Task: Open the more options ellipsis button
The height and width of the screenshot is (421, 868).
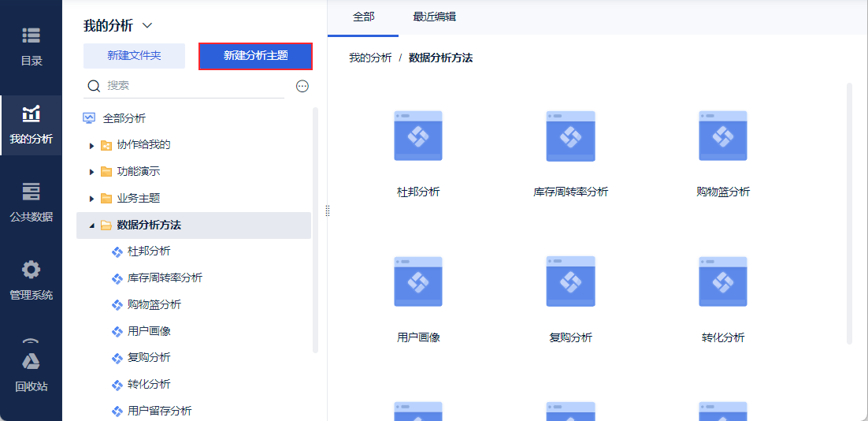Action: pyautogui.click(x=302, y=86)
